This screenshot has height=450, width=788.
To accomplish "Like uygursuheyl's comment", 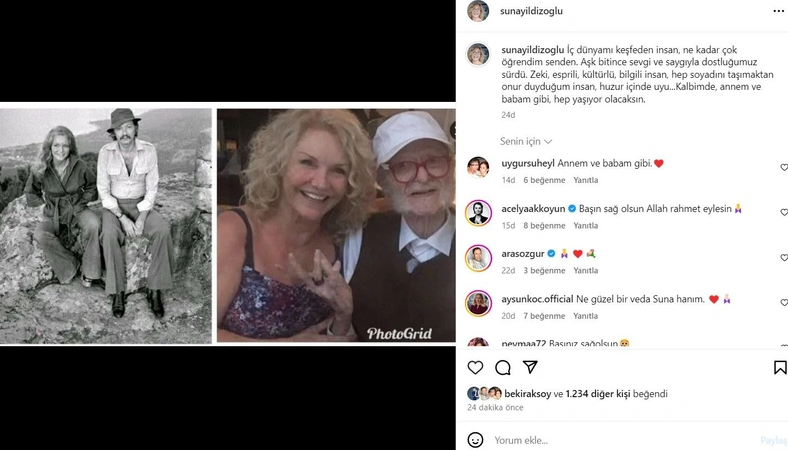I will (783, 168).
